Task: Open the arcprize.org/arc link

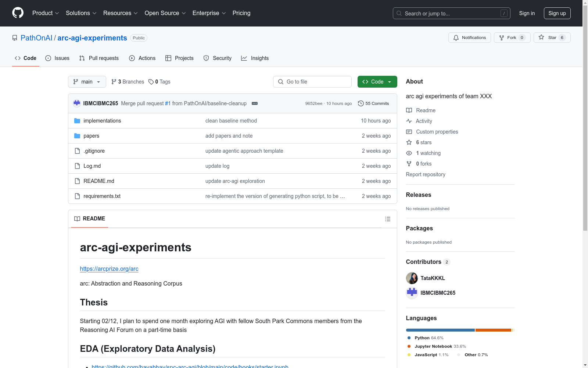Action: click(x=109, y=269)
